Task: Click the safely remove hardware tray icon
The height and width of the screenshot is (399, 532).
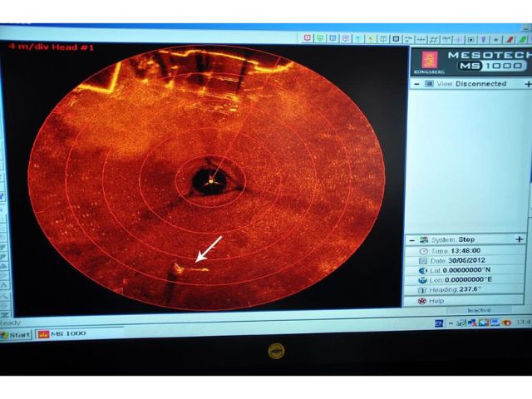Action: click(x=461, y=323)
